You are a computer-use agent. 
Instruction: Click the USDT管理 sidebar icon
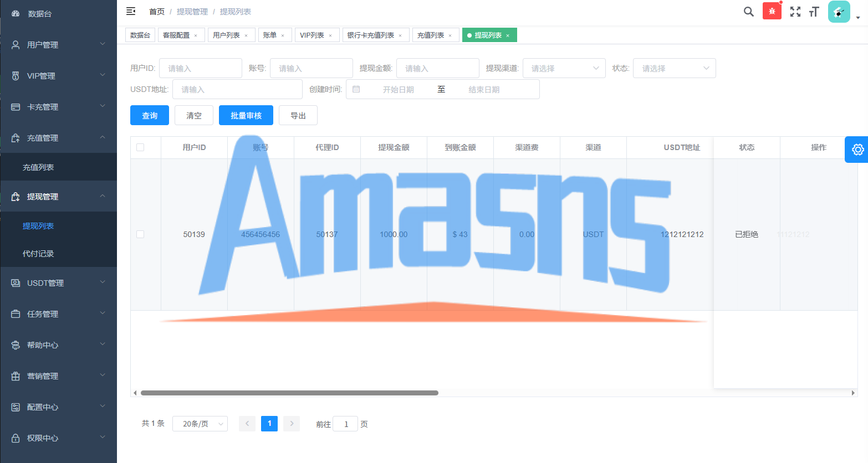pos(16,283)
